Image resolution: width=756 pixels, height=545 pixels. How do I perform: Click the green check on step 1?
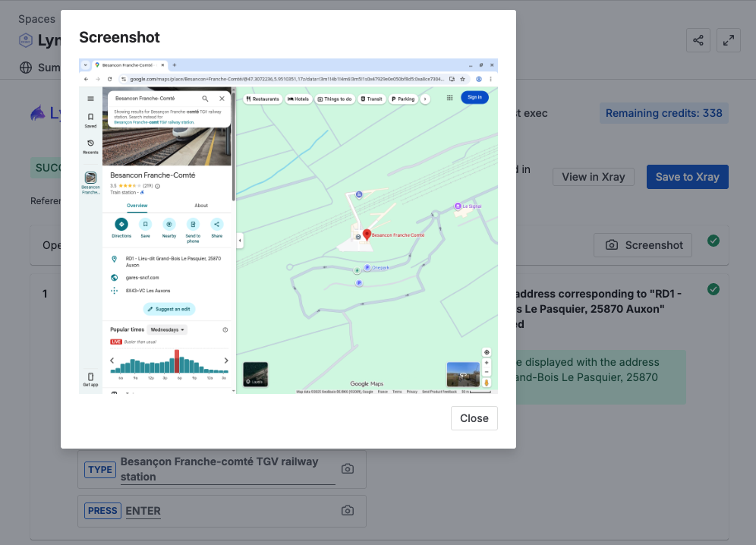[x=713, y=289]
